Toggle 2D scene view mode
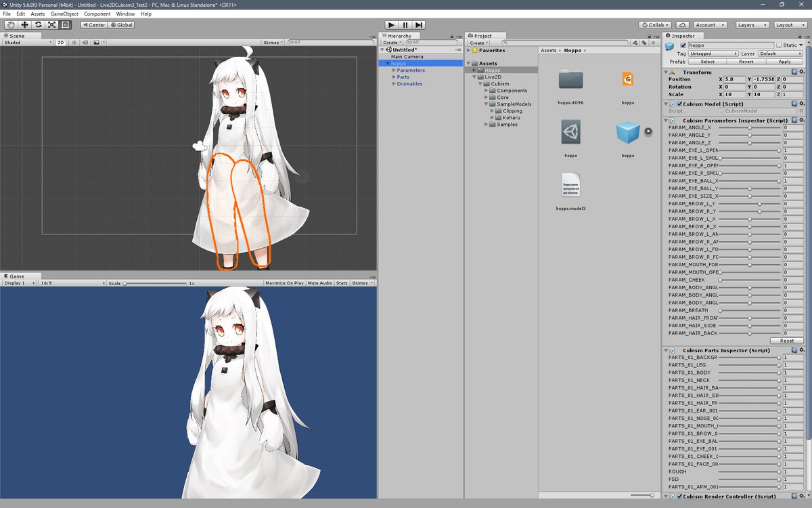 click(60, 42)
